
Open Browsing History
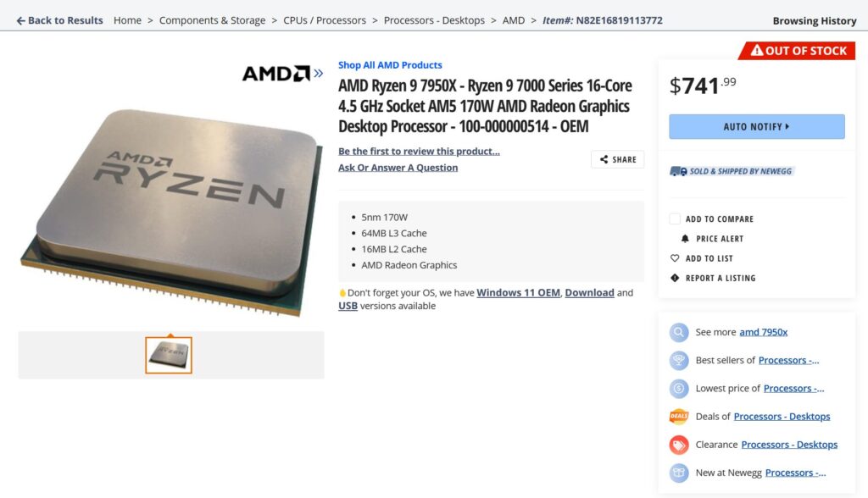[815, 20]
